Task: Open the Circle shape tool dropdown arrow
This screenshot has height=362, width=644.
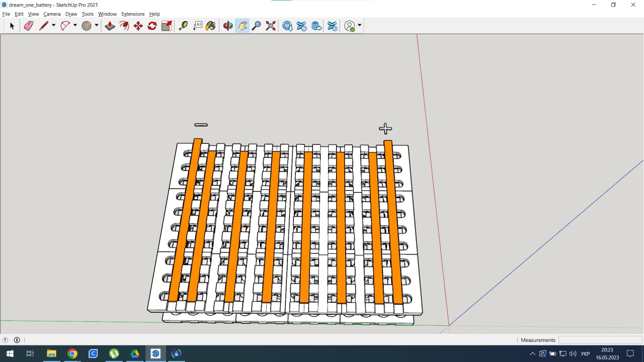Action: [x=96, y=26]
